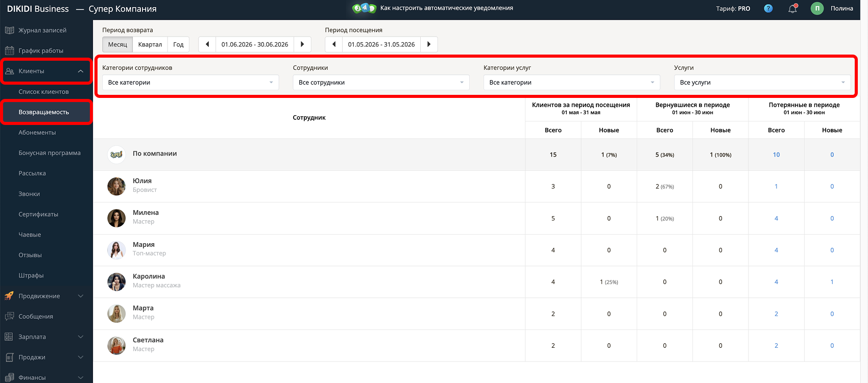The image size is (868, 383).
Task: Click the Сотрудник column header
Action: [x=309, y=117]
